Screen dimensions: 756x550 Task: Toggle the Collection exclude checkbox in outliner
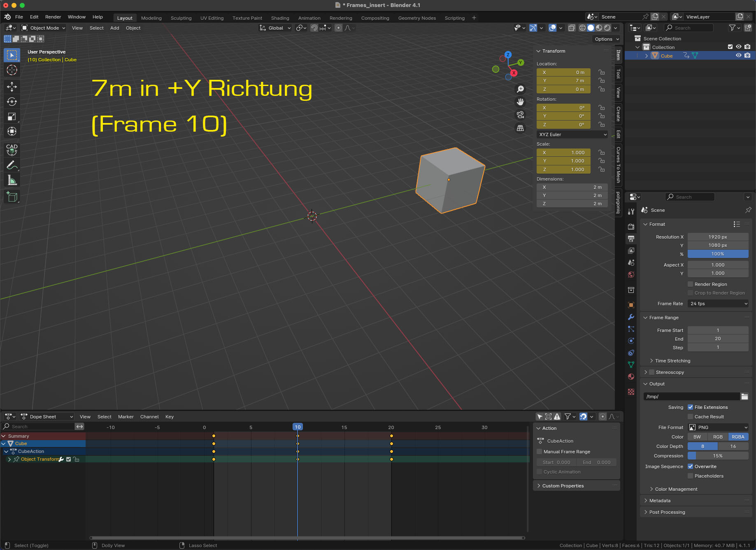(730, 47)
